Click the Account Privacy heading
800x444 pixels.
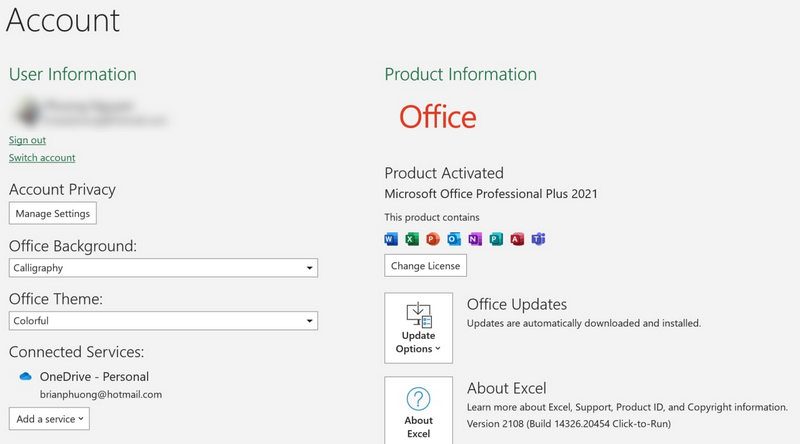(x=62, y=190)
